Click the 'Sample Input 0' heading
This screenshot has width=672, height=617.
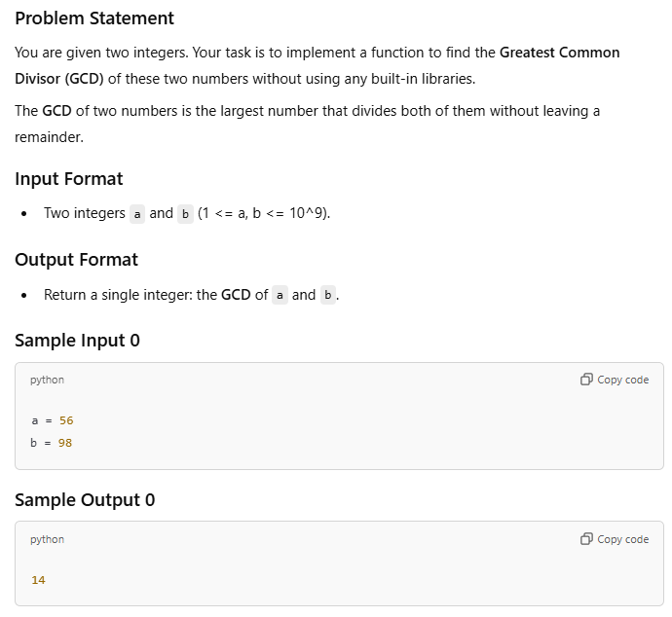tap(77, 341)
